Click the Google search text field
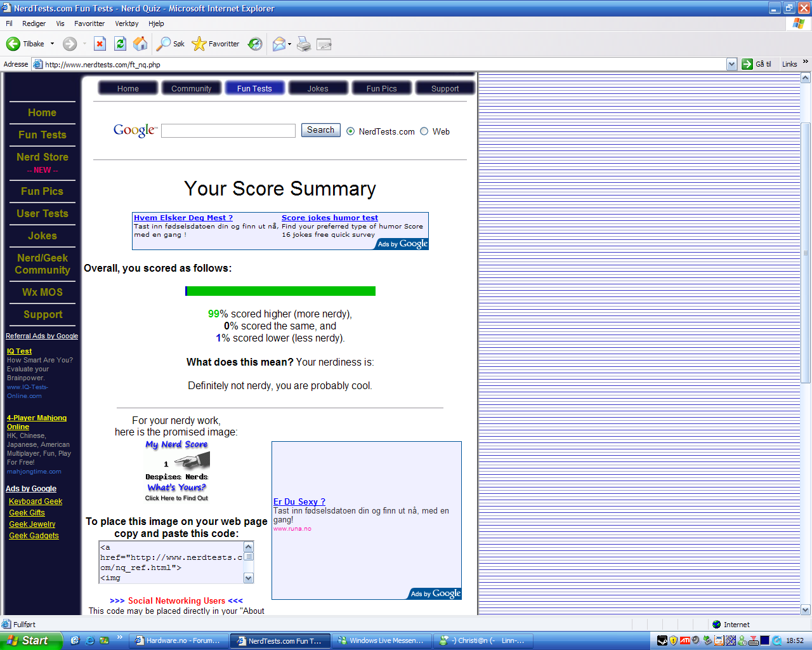812x650 pixels. click(x=228, y=131)
